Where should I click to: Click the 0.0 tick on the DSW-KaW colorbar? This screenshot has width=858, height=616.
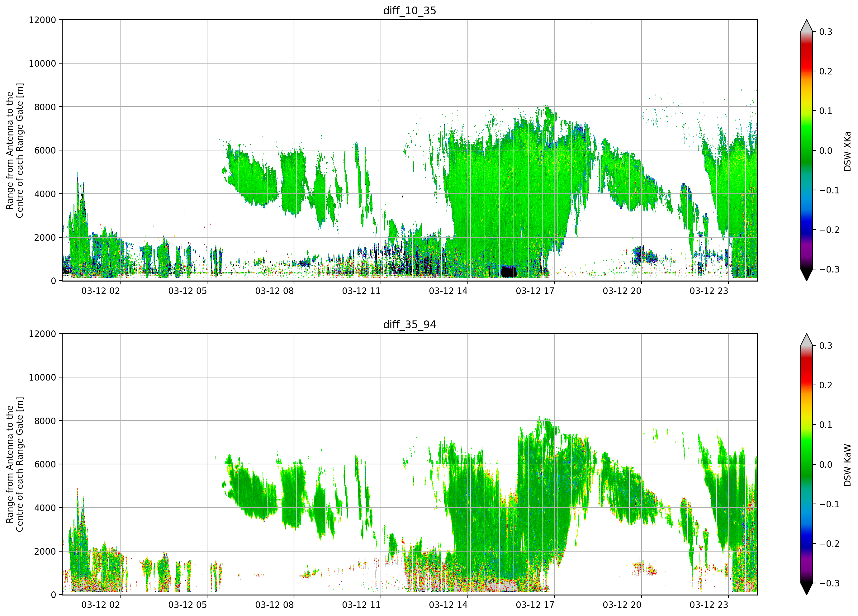[x=826, y=465]
